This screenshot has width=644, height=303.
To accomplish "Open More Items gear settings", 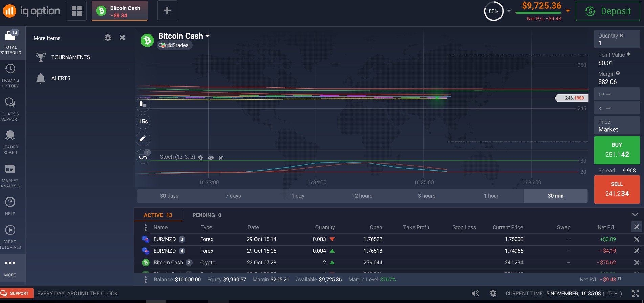I will pyautogui.click(x=108, y=38).
